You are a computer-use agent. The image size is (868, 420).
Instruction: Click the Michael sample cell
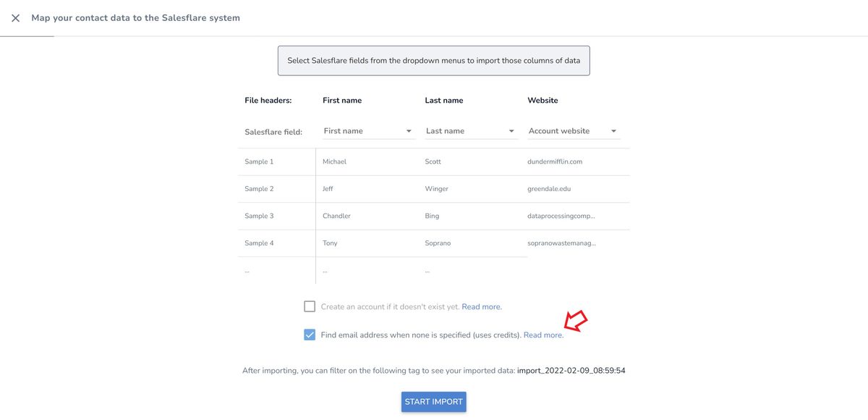pos(334,161)
